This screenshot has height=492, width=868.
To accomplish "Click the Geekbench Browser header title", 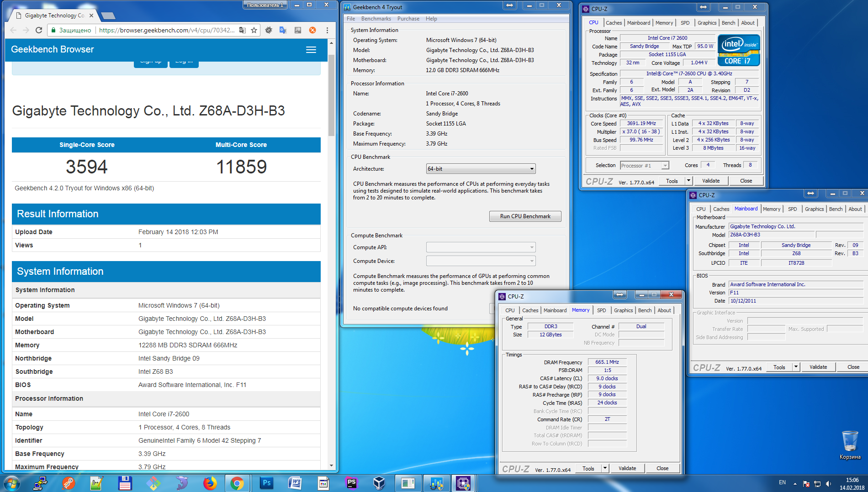I will click(53, 49).
